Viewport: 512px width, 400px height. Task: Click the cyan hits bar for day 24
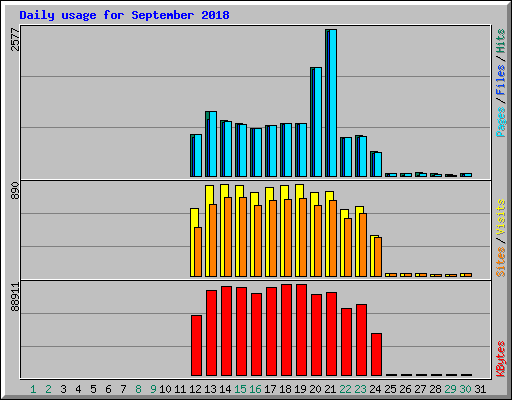pyautogui.click(x=378, y=165)
